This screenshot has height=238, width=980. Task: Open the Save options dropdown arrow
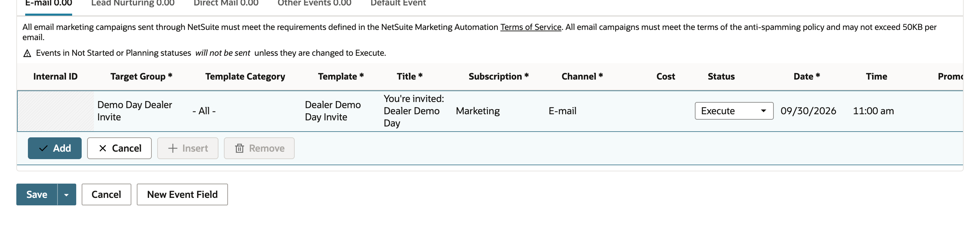tap(67, 195)
